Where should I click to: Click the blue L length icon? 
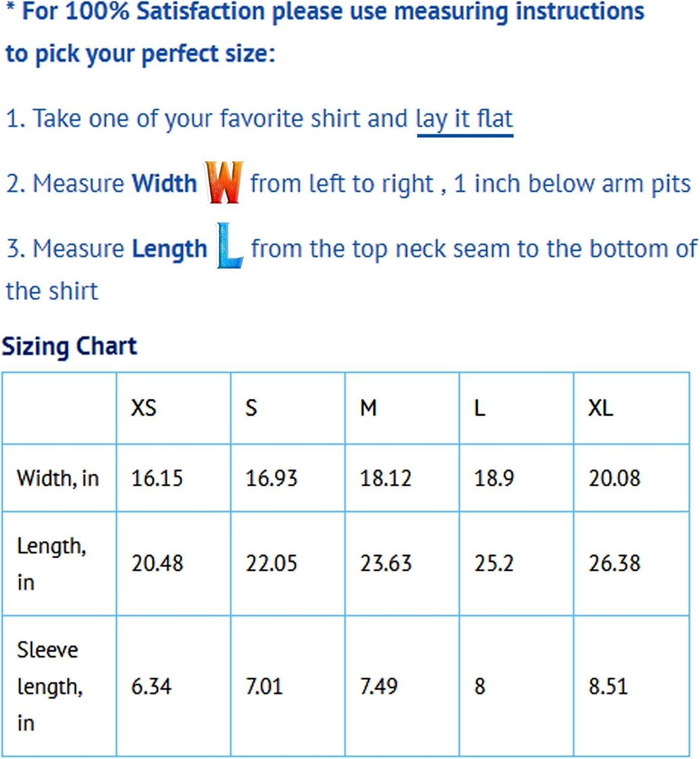pyautogui.click(x=230, y=246)
